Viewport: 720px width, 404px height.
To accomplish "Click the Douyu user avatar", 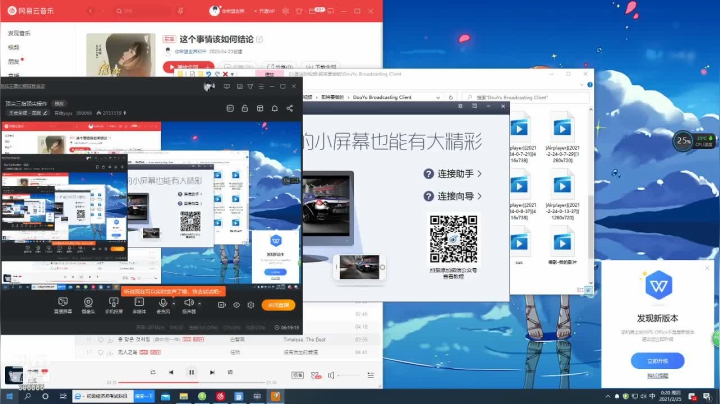I will click(209, 86).
